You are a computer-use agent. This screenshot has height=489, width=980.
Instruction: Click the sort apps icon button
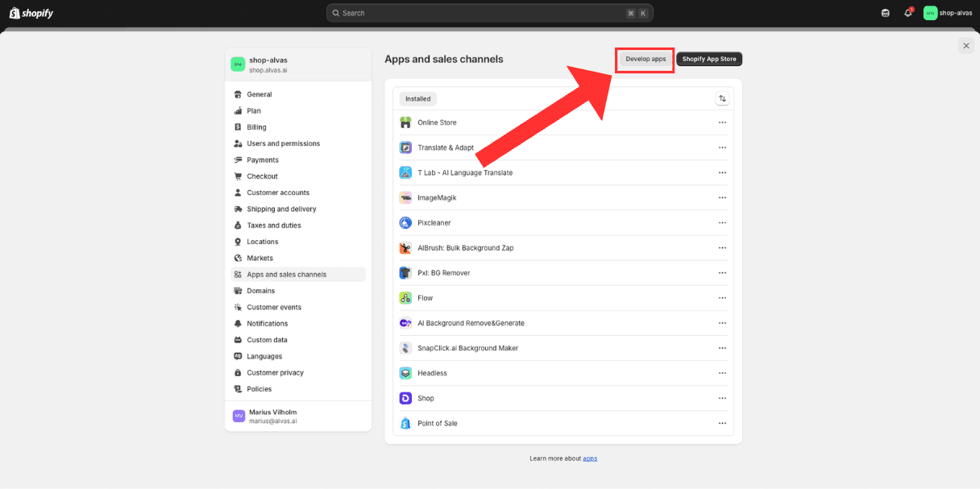click(722, 98)
